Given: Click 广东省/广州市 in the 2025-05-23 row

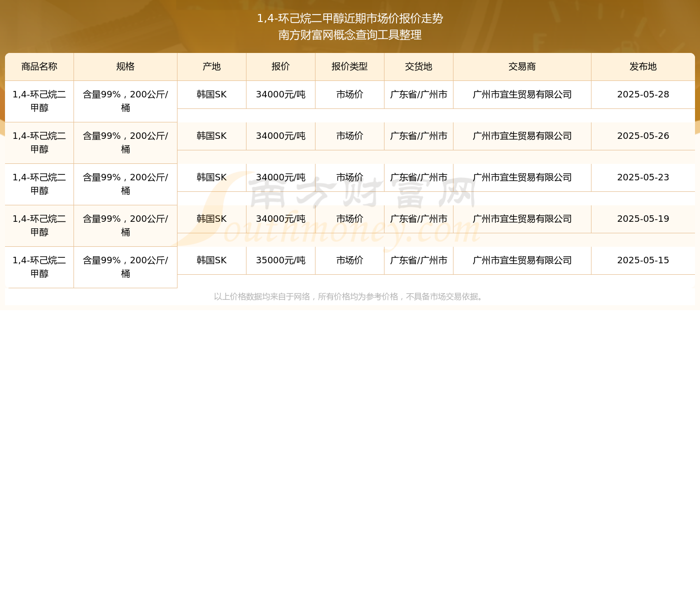Looking at the screenshot, I should 418,177.
